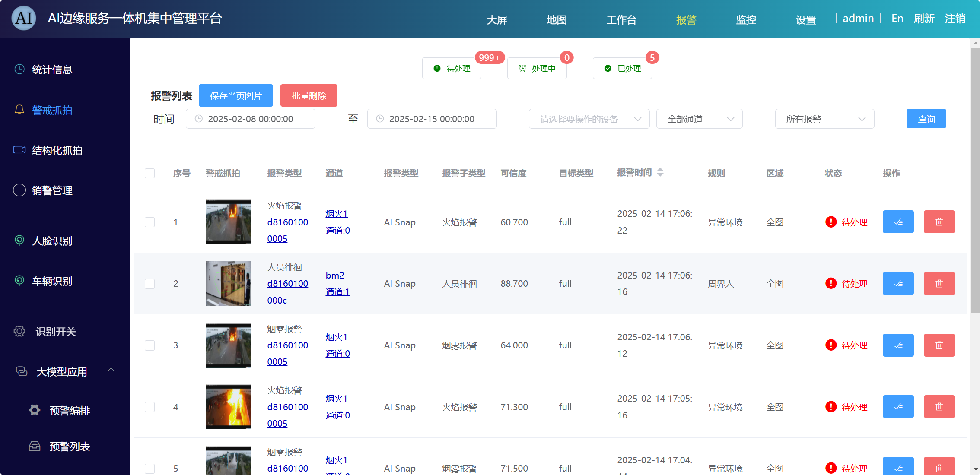980x475 pixels.
Task: Open the 设置 nav tab
Action: pyautogui.click(x=806, y=20)
